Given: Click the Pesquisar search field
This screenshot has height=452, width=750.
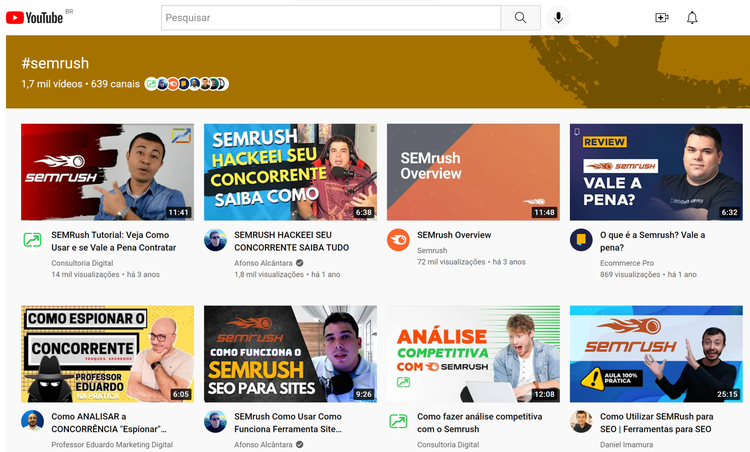Looking at the screenshot, I should tap(331, 18).
